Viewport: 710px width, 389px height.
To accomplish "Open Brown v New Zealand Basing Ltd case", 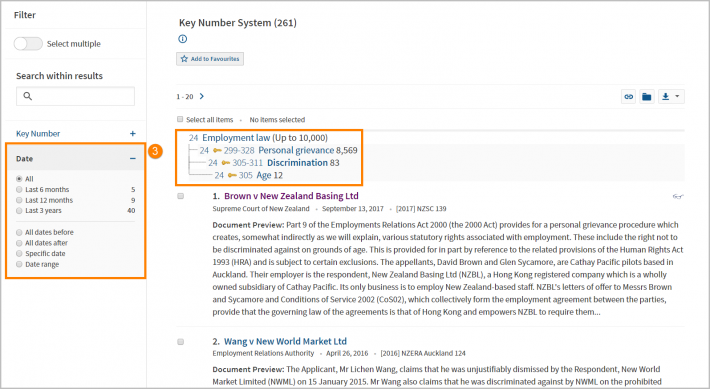I will click(291, 196).
